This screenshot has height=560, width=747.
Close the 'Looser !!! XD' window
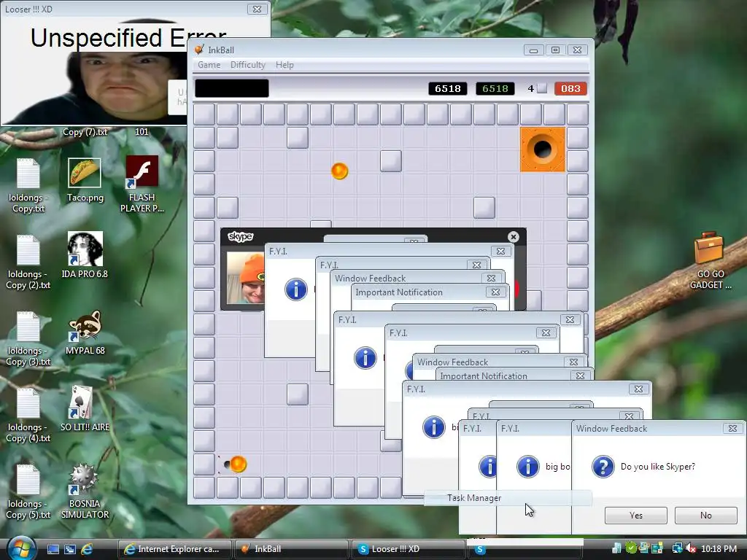[258, 9]
